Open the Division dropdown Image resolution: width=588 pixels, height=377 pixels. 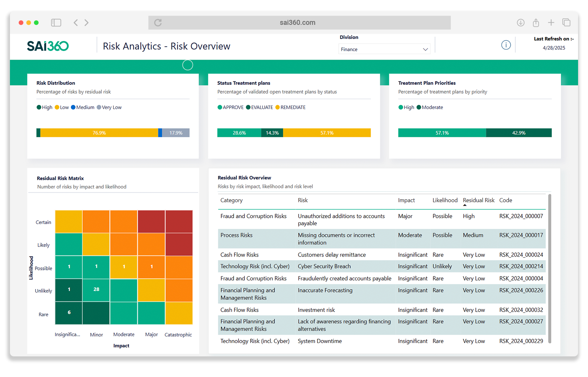click(x=425, y=49)
